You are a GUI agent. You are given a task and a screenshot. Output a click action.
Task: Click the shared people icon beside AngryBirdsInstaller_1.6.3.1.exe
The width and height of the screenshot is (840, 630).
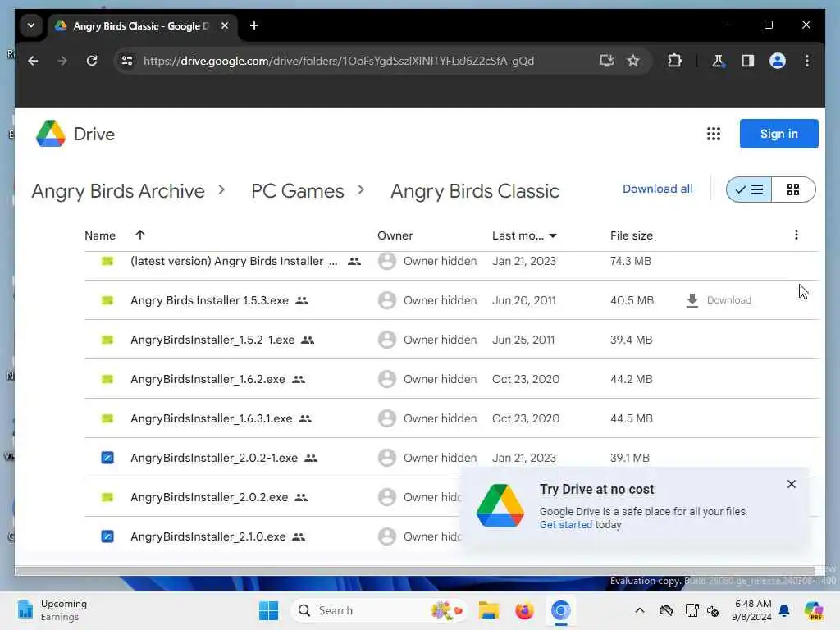[x=305, y=418]
